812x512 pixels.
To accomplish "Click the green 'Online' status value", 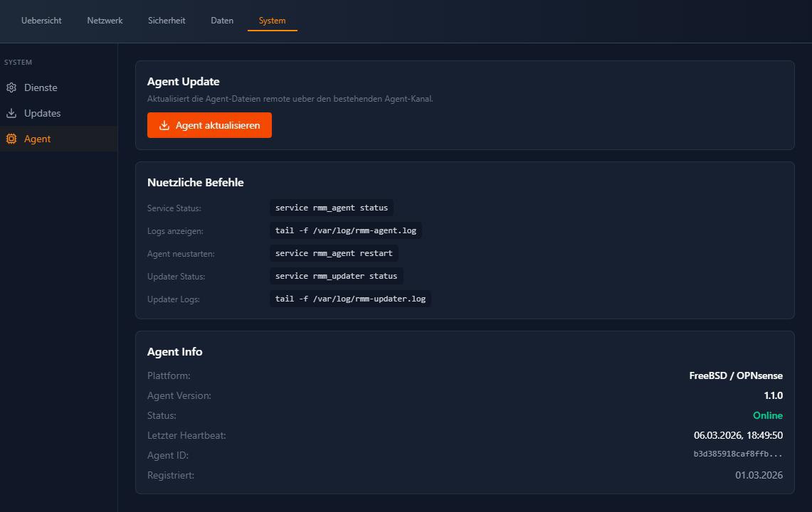I will pos(767,416).
